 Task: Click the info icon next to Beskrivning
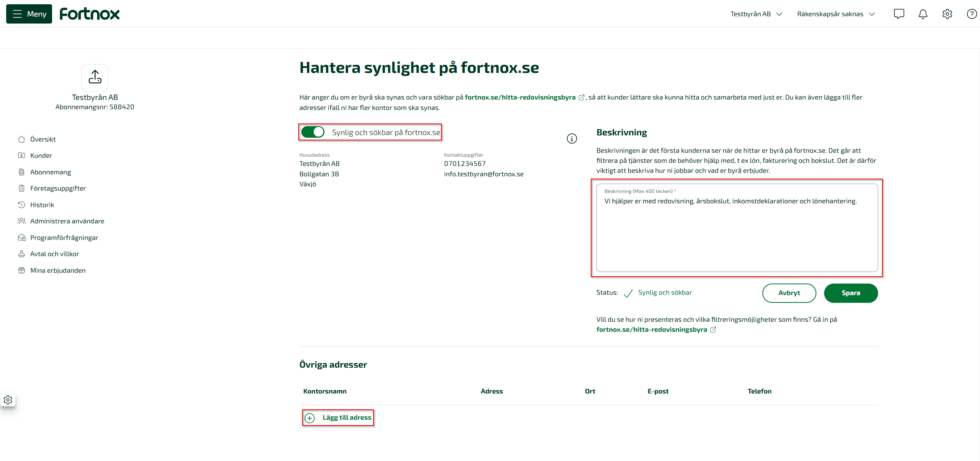(572, 138)
